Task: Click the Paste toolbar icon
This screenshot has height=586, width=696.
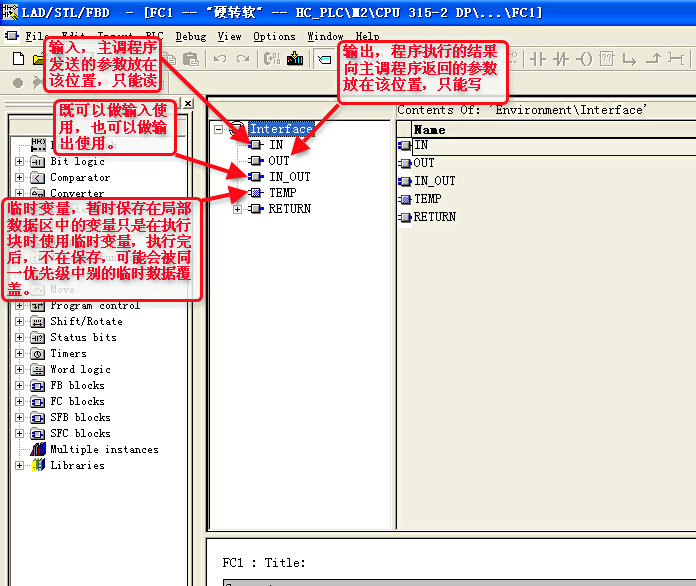Action: 191,59
